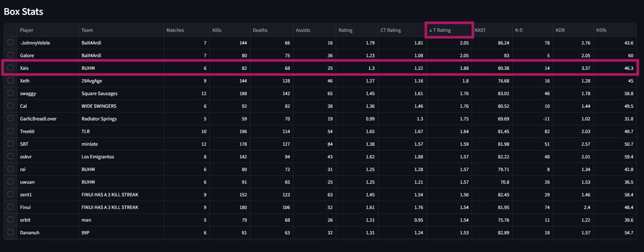Sort by the KAST column

click(x=492, y=30)
